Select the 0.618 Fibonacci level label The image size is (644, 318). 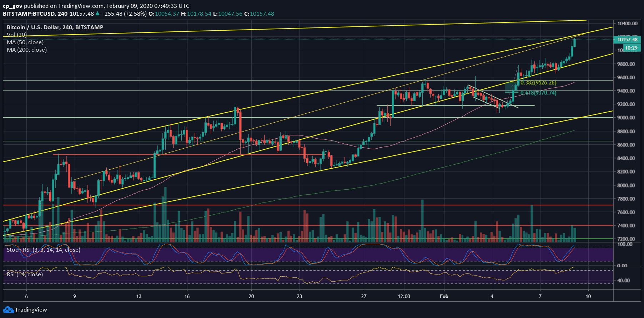click(x=538, y=93)
